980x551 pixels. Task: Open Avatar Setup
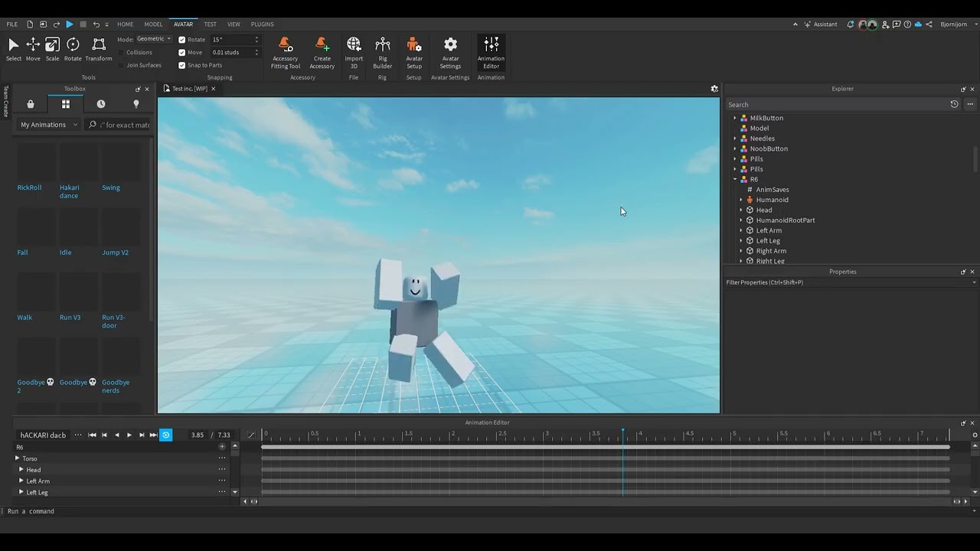[x=414, y=53]
